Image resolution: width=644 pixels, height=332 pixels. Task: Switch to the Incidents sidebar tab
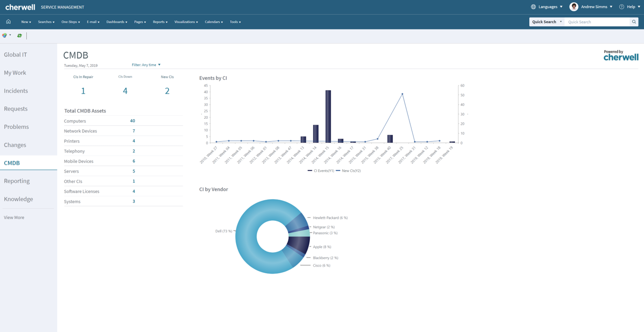click(x=16, y=91)
